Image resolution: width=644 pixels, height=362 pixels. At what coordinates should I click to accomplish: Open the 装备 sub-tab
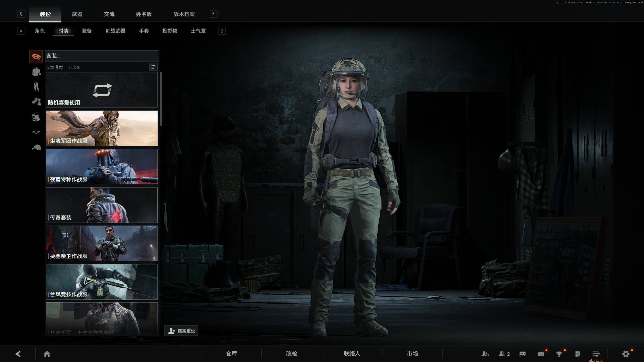point(87,31)
